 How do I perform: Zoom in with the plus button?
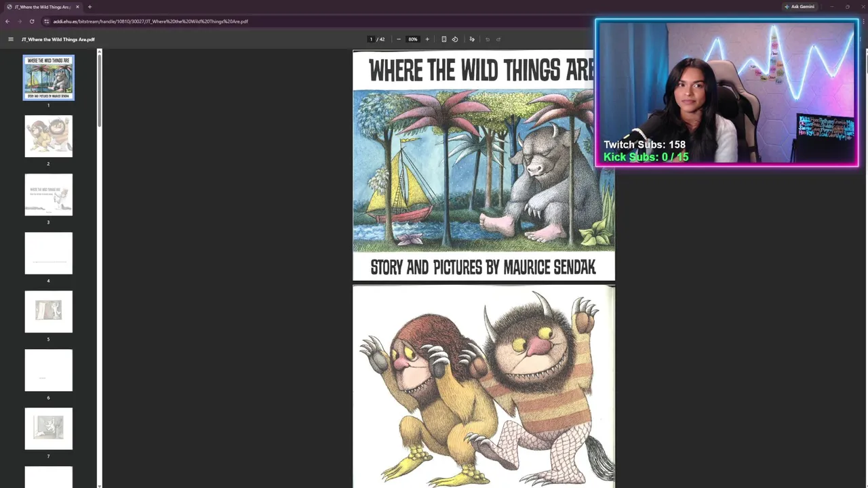coord(427,39)
